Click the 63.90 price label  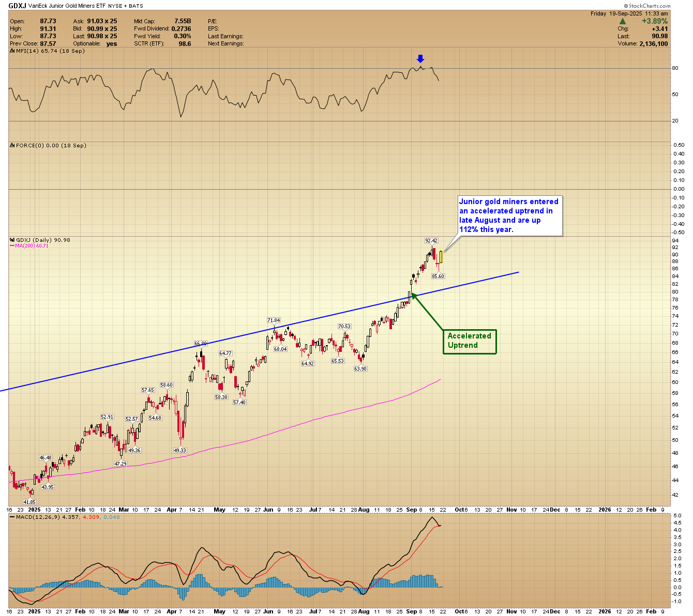360,369
